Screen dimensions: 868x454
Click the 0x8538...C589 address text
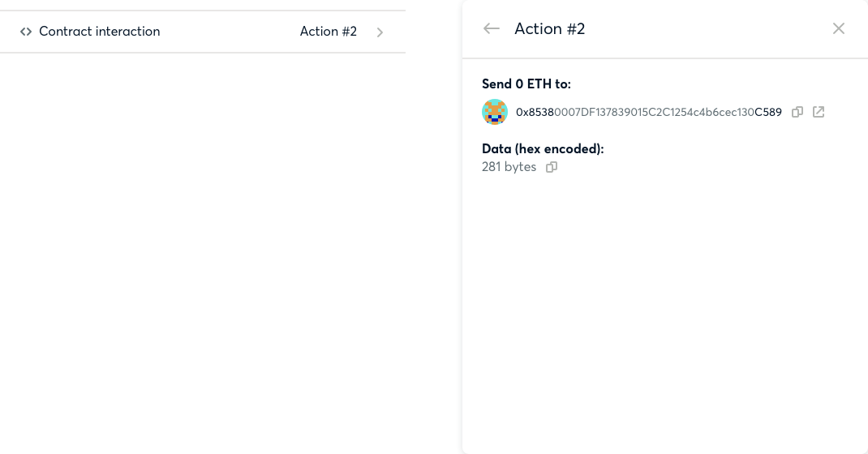[649, 112]
